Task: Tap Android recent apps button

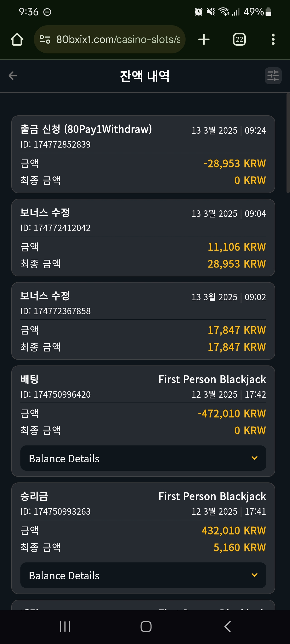Action: [x=65, y=627]
